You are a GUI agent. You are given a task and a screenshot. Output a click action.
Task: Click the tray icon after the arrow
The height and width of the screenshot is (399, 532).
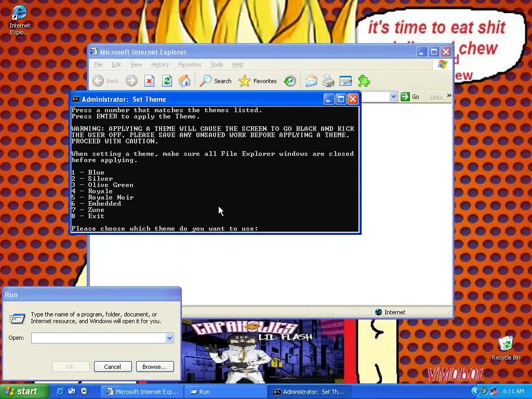pos(484,391)
